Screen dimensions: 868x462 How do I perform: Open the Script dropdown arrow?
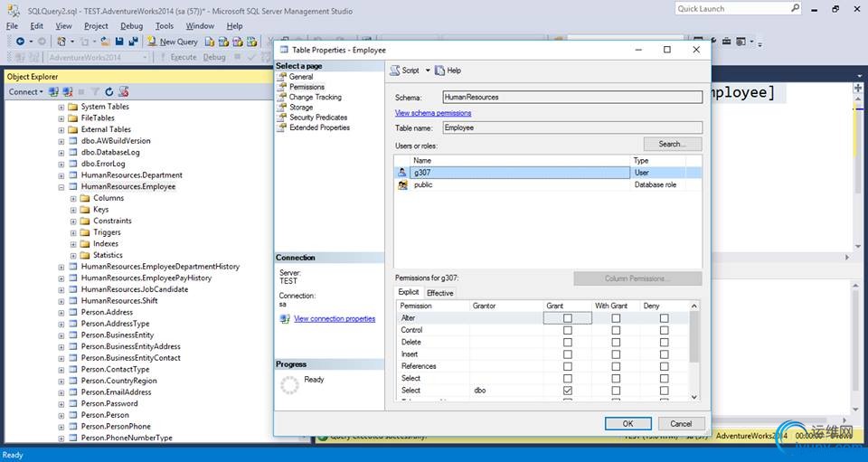click(428, 71)
